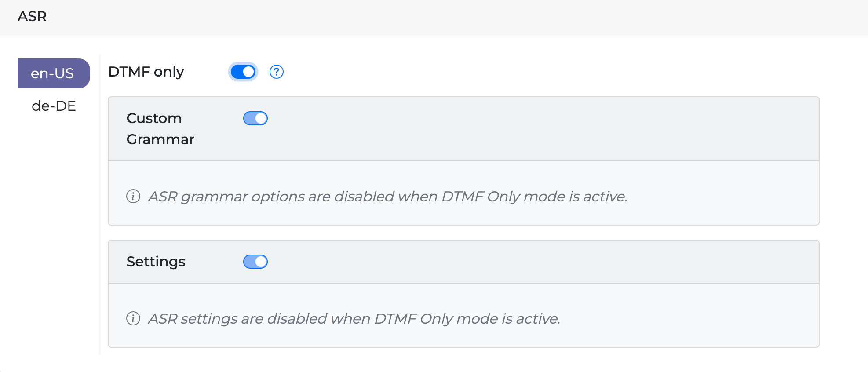Click the ASR header bar empty area
Screen dimensions: 868x372
440,18
